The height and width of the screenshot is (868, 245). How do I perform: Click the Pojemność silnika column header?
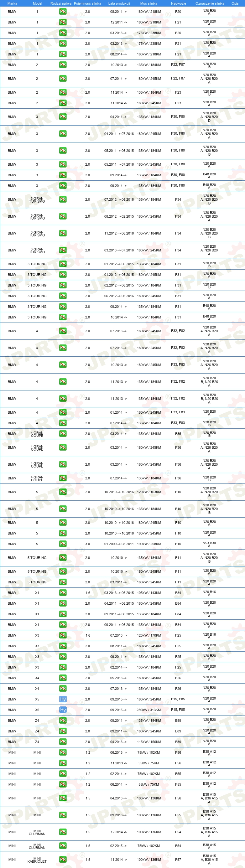88,3
